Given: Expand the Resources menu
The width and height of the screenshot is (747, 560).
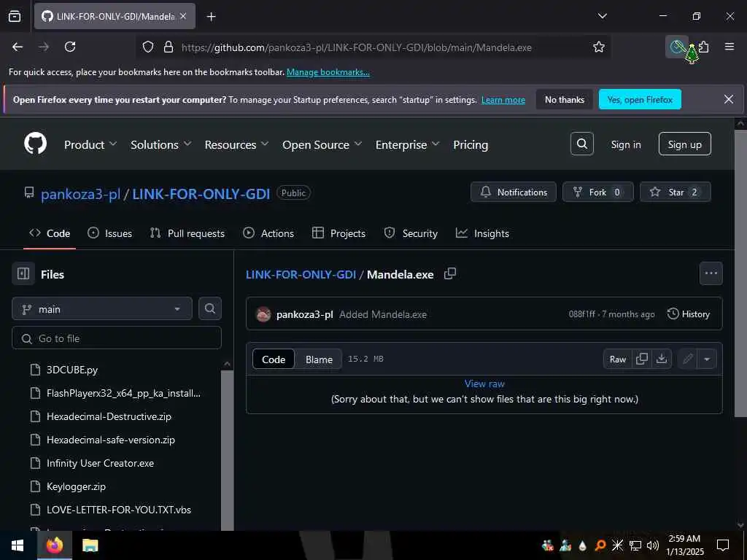Looking at the screenshot, I should [x=236, y=144].
